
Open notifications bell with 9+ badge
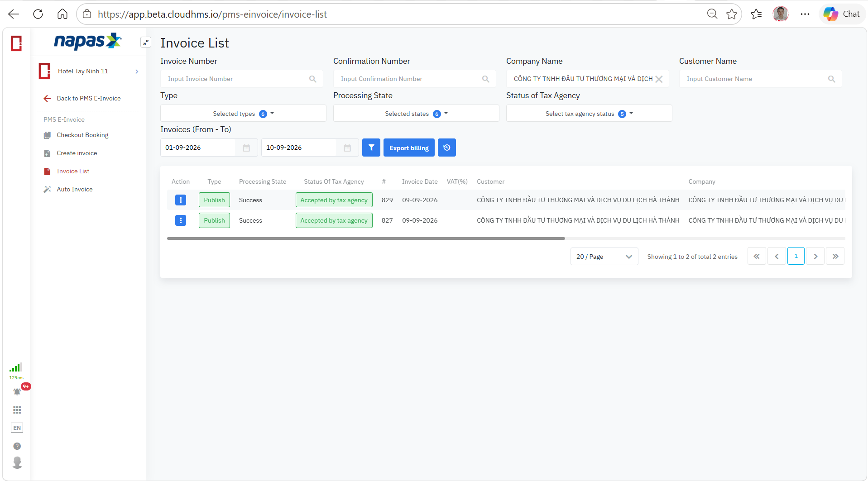click(17, 391)
